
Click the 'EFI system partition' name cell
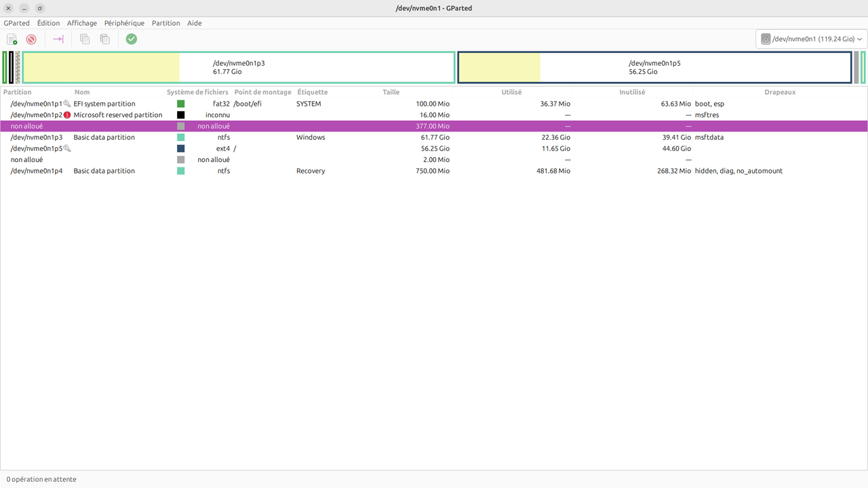coord(104,104)
